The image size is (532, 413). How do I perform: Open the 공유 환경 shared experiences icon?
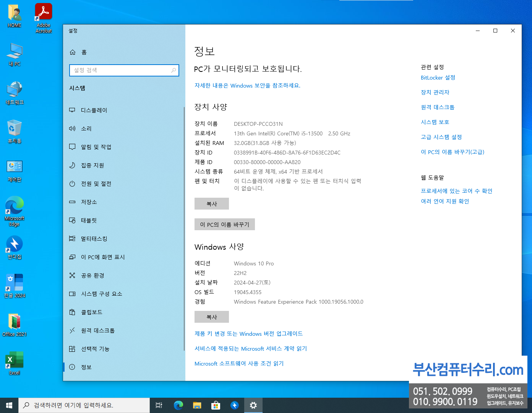[x=72, y=275]
